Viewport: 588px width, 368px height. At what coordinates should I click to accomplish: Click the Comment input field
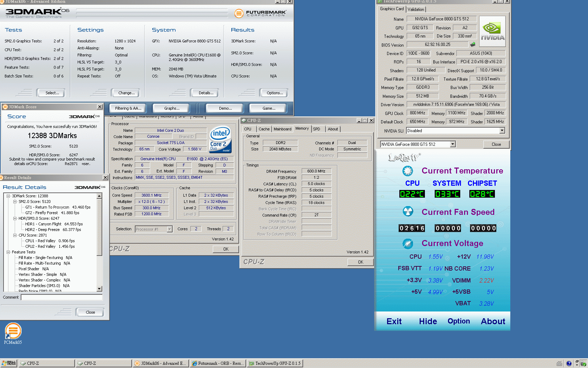coord(62,297)
